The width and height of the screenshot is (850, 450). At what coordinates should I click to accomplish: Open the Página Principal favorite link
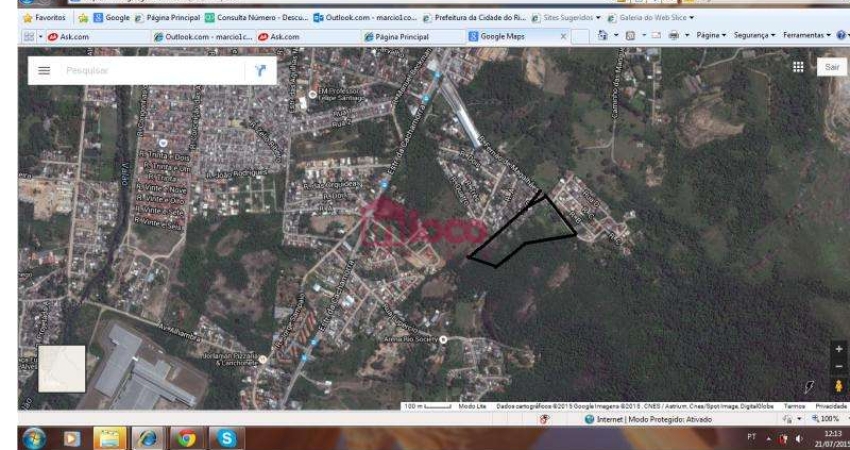point(168,18)
